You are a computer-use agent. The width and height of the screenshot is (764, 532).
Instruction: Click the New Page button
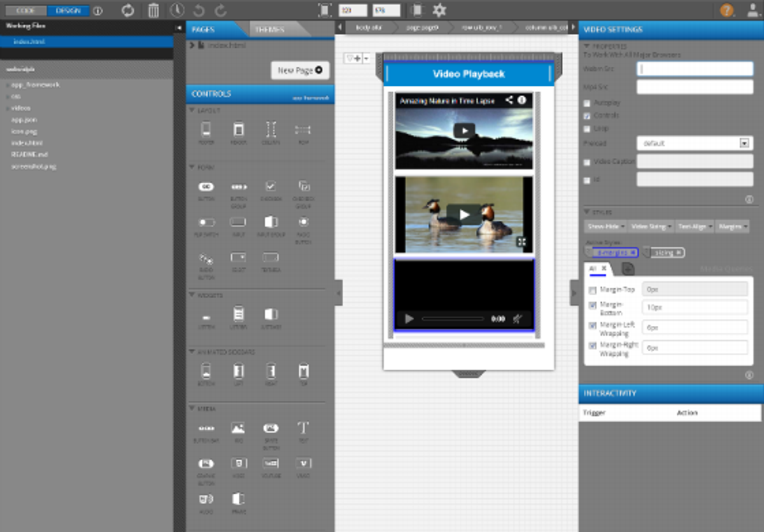coord(299,71)
